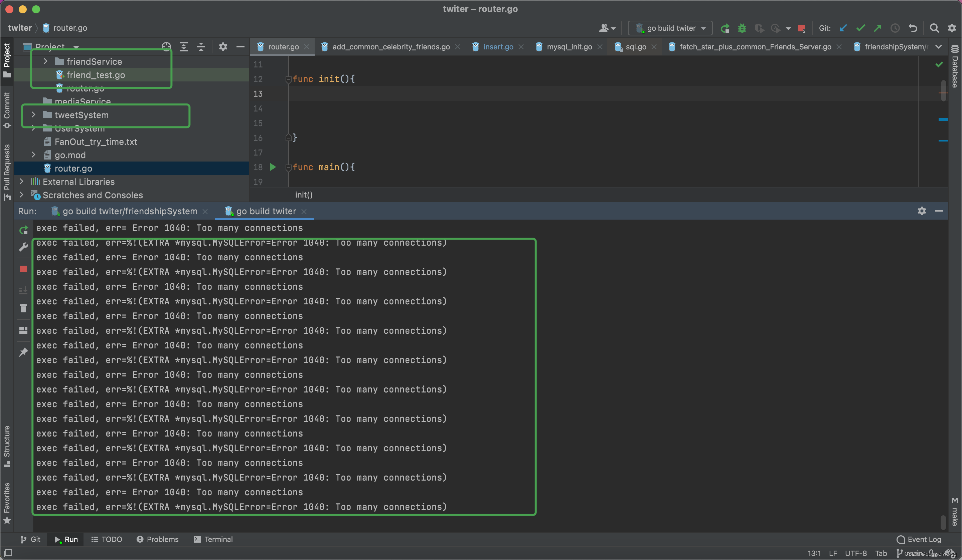Commit changes with the green checkmark
Screen dimensions: 962x560
pyautogui.click(x=860, y=28)
